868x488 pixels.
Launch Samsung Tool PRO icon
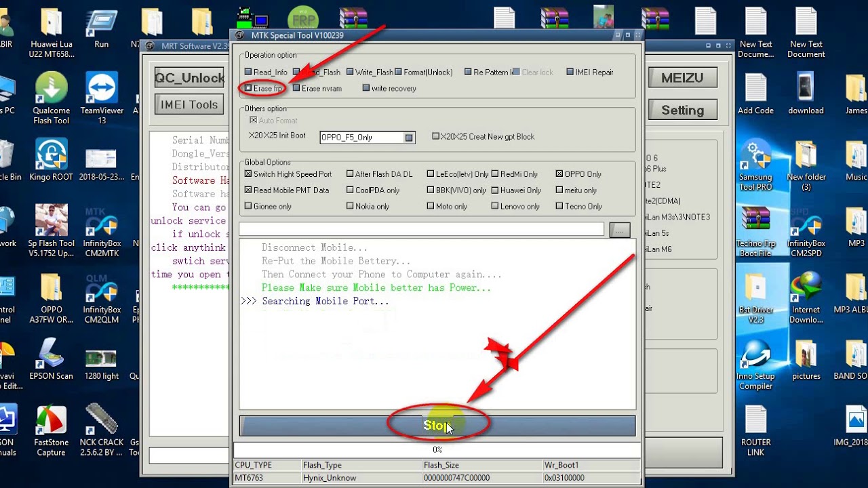[x=755, y=165]
